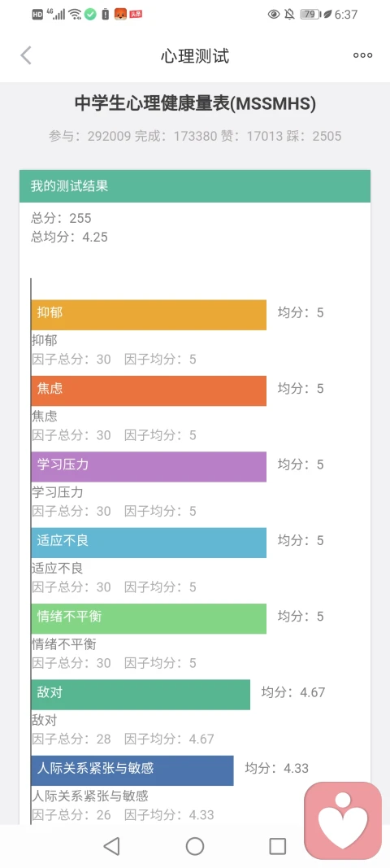Tap the green checkmark status icon
Image resolution: width=390 pixels, height=868 pixels.
pos(90,15)
